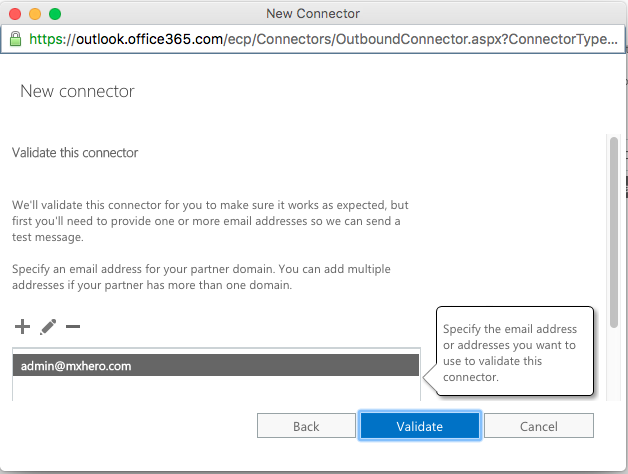628x474 pixels.
Task: Click empty area of the email list box
Action: [x=216, y=388]
